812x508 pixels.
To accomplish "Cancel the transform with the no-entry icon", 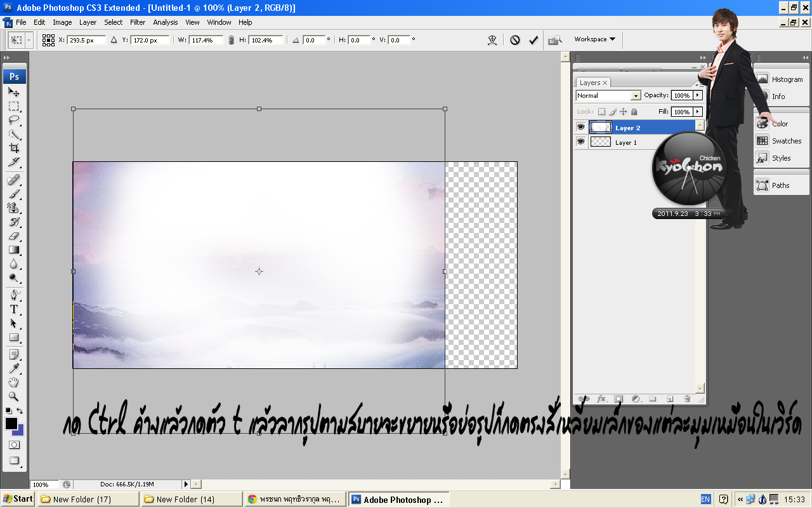I will [x=515, y=39].
